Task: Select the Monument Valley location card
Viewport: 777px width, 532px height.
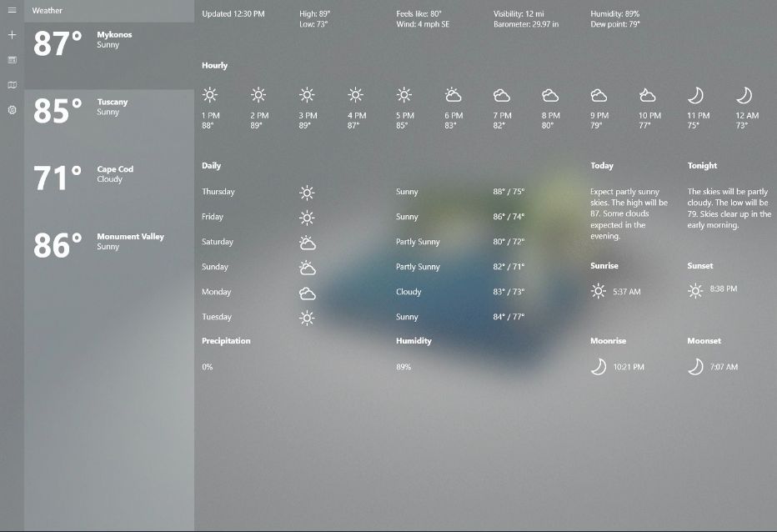Action: point(109,258)
